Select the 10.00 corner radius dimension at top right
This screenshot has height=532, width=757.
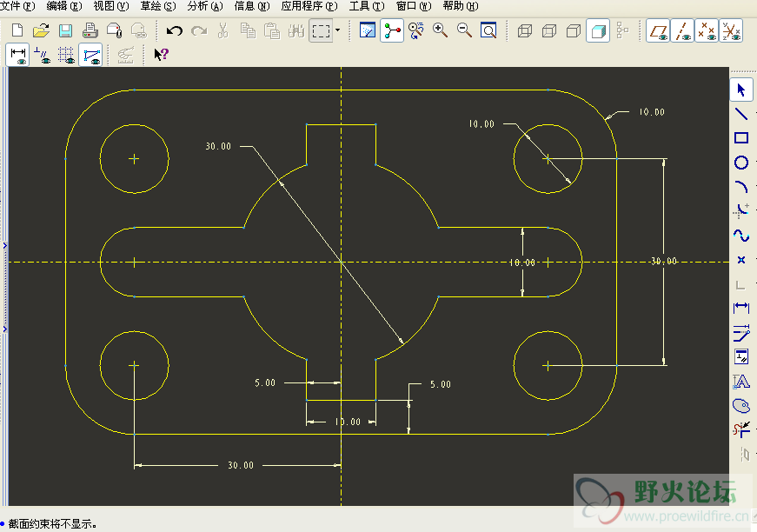tap(652, 112)
